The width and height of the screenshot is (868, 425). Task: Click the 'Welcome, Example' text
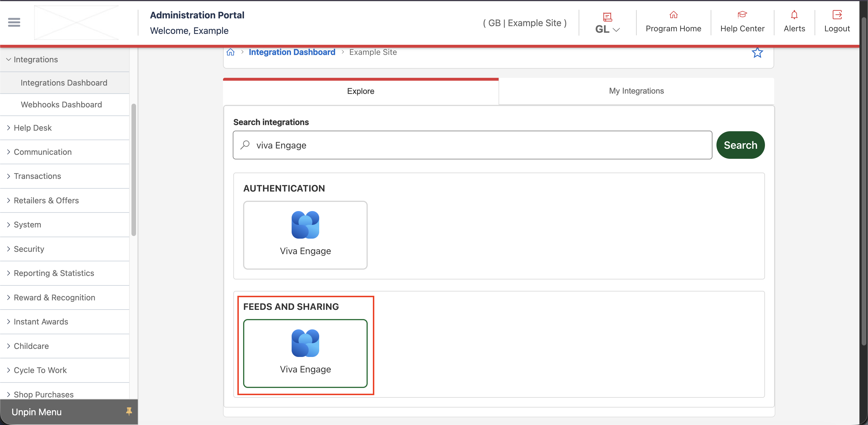tap(189, 31)
